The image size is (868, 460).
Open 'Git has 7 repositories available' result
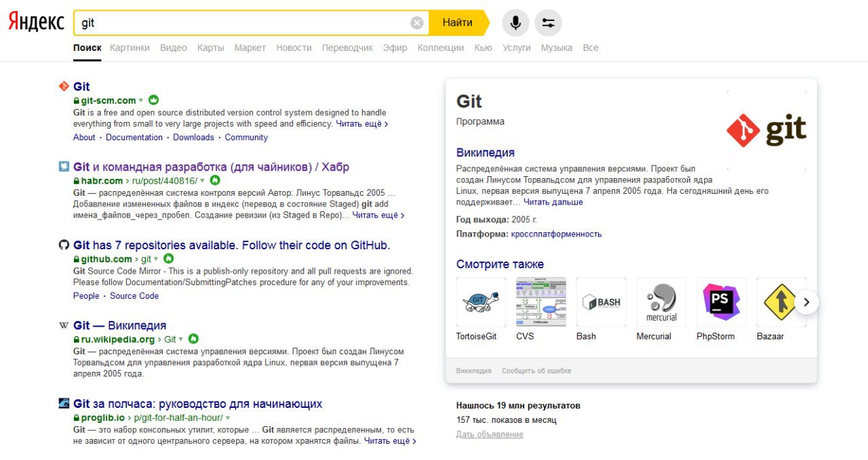[232, 245]
